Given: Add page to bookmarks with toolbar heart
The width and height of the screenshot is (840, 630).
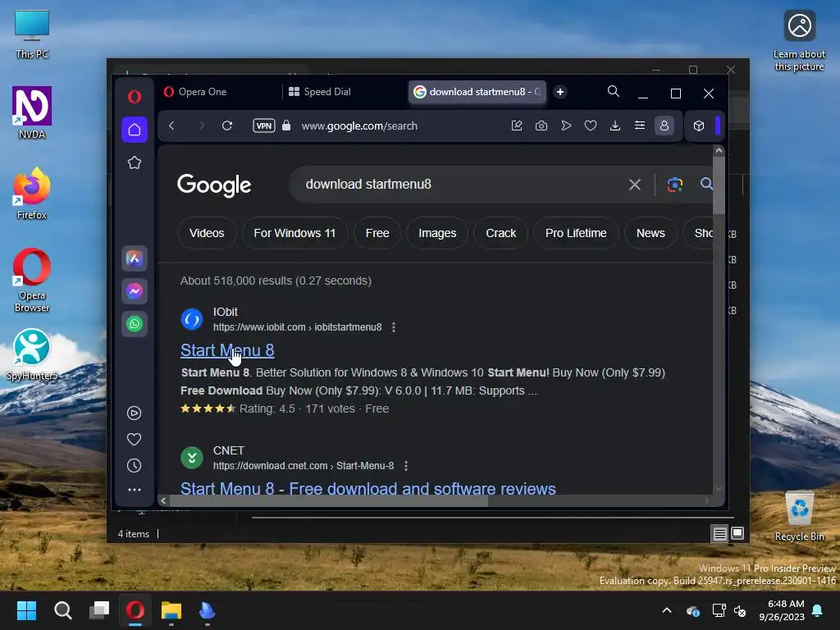Looking at the screenshot, I should coord(591,126).
